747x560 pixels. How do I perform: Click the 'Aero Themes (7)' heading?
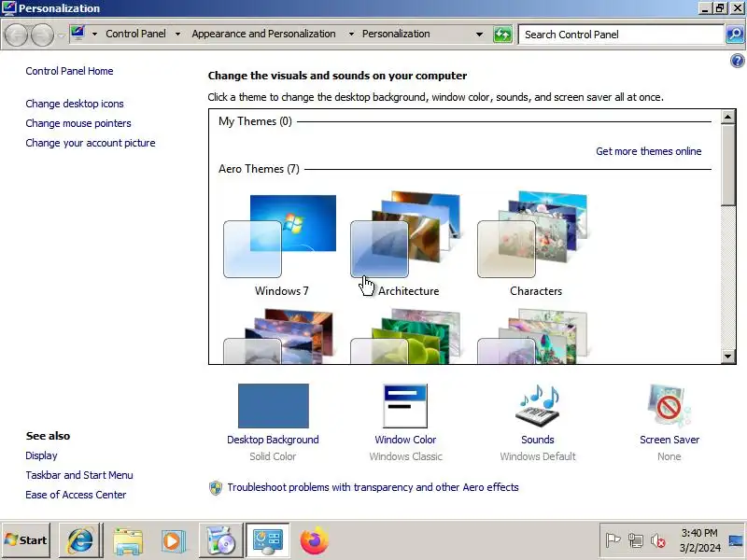[x=259, y=169]
